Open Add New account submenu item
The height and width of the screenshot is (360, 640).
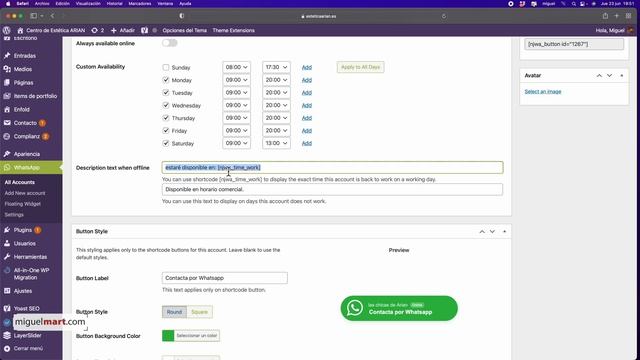pyautogui.click(x=25, y=193)
